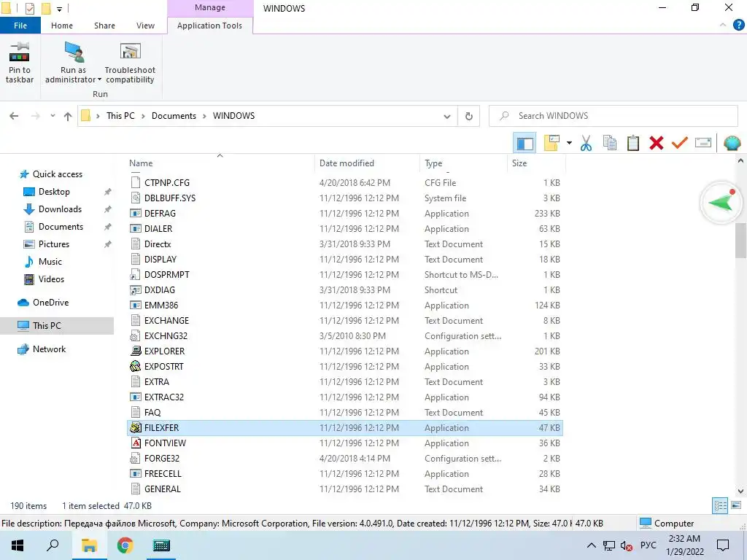Open recent locations dropdown arrow
747x560 pixels.
[x=53, y=116]
